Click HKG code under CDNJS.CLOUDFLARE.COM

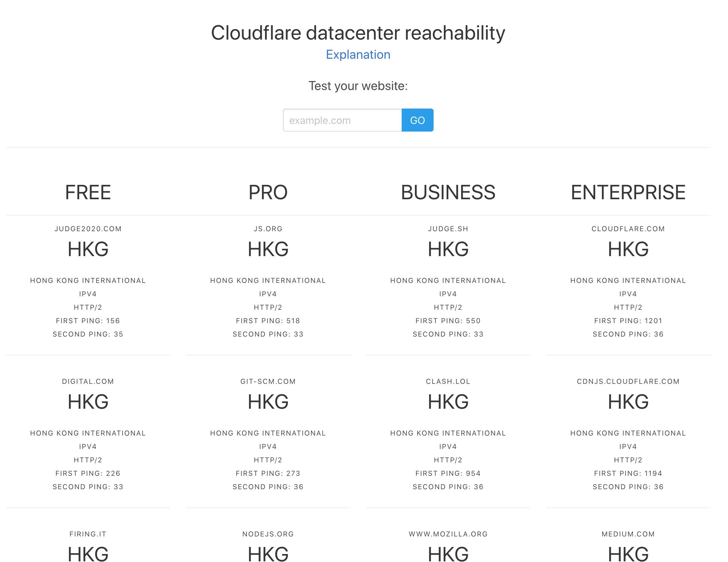[x=628, y=402]
